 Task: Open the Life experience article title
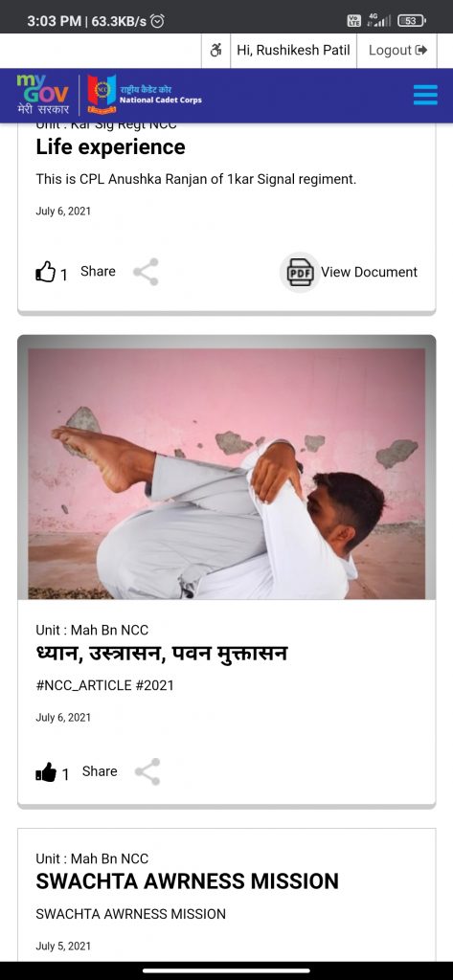(111, 147)
